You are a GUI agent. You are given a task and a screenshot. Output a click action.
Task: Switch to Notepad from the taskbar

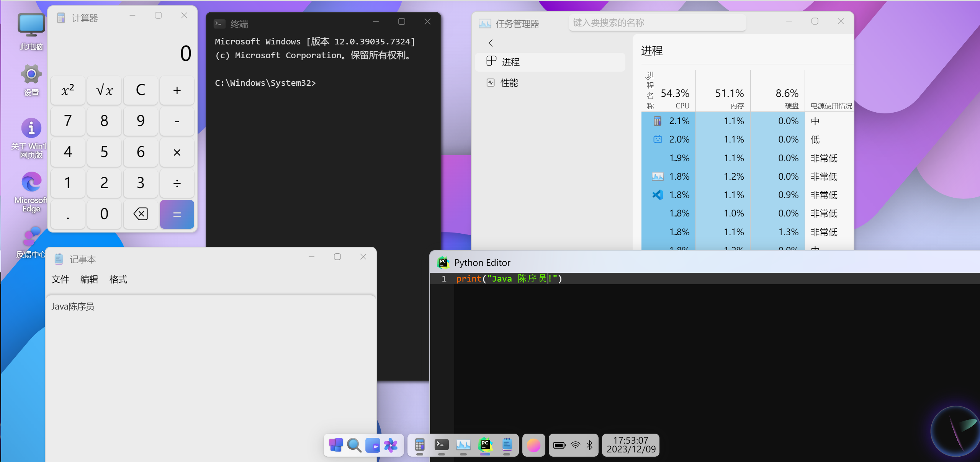[x=507, y=445]
